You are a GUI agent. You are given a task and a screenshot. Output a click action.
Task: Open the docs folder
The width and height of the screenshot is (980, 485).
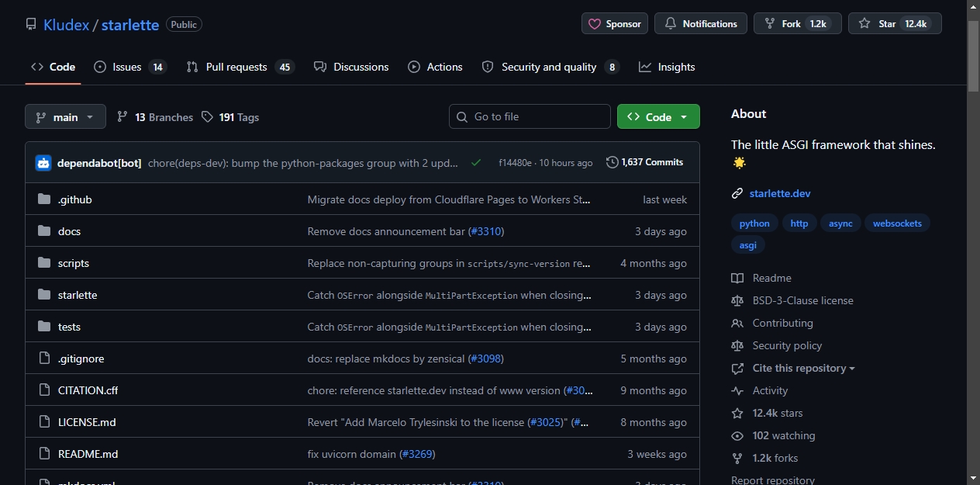tap(69, 231)
